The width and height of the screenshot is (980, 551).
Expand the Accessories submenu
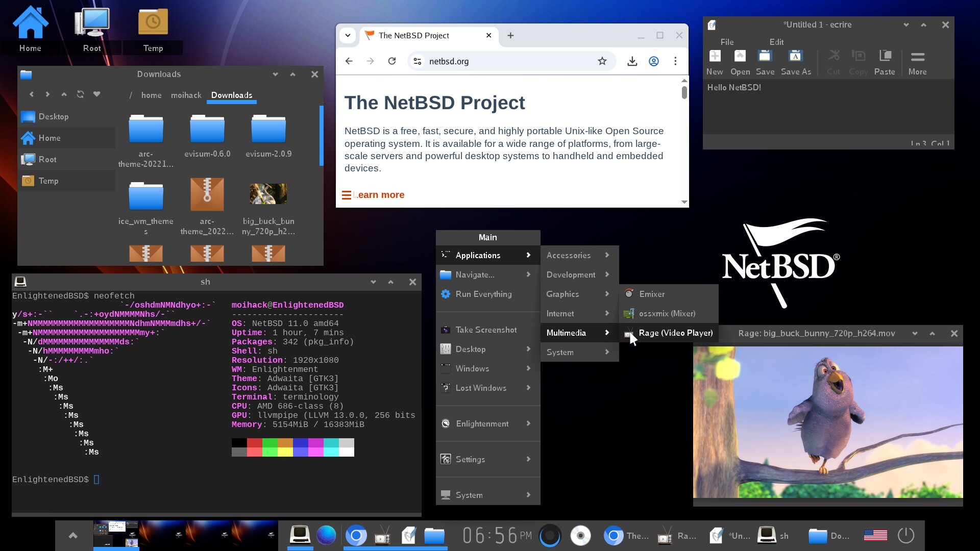[579, 255]
